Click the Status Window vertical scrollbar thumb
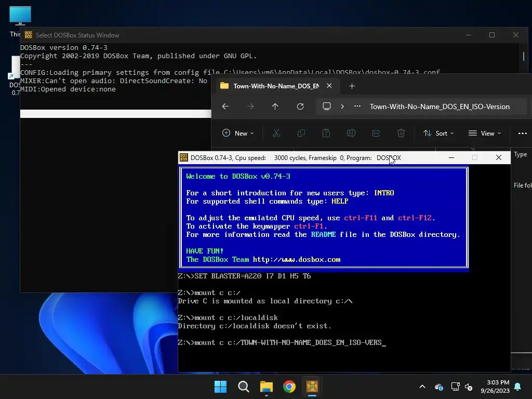Screen dimensions: 532x399 [x=524, y=56]
